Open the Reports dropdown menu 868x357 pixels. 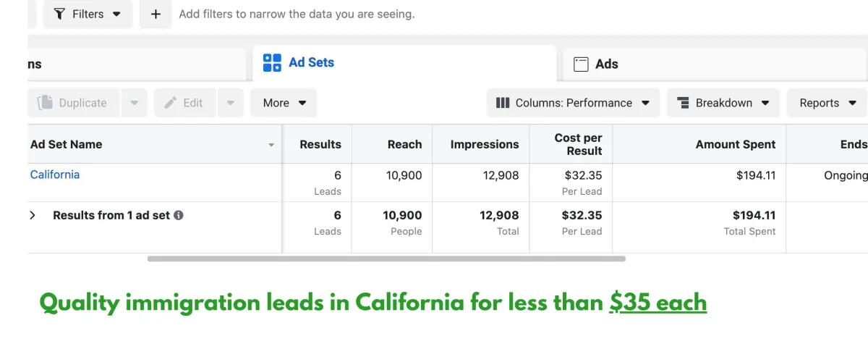point(826,103)
